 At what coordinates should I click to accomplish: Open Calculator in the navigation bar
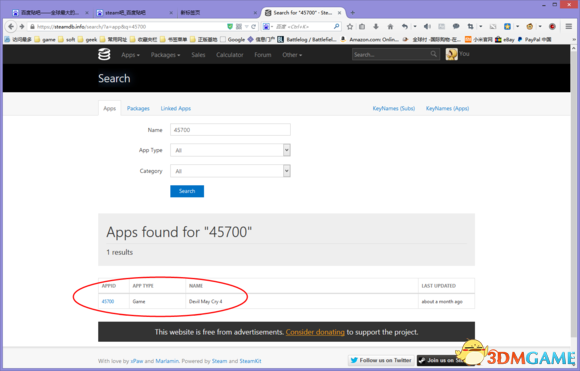click(x=230, y=55)
